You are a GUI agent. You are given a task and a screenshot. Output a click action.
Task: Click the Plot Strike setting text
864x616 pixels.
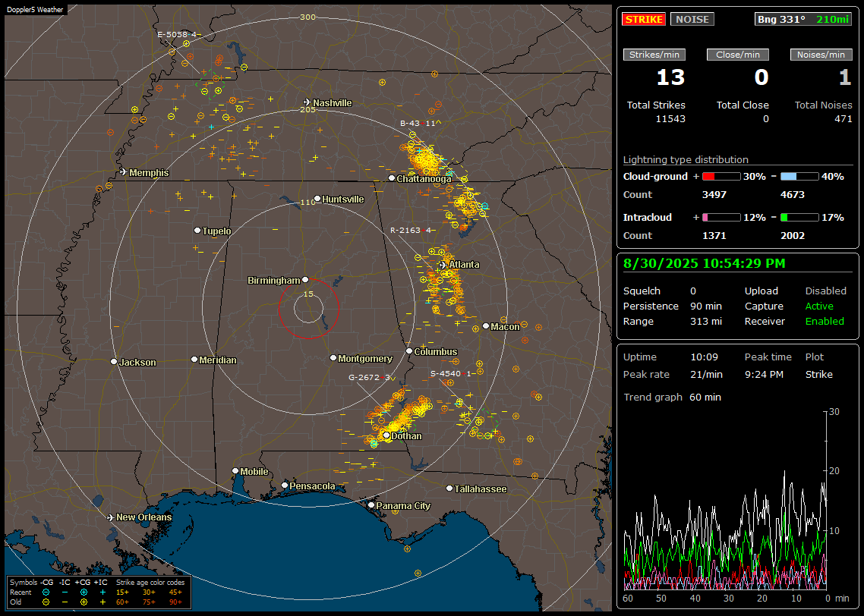point(818,374)
